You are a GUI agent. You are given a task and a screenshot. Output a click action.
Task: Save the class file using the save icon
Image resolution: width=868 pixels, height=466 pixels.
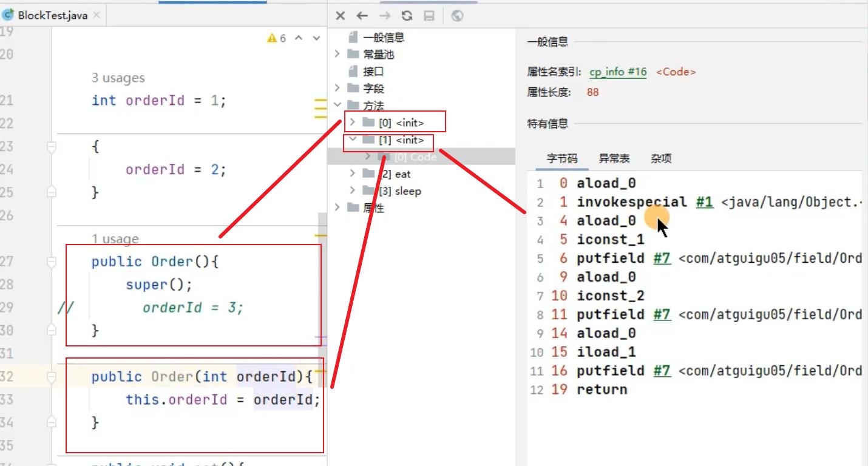coord(428,16)
